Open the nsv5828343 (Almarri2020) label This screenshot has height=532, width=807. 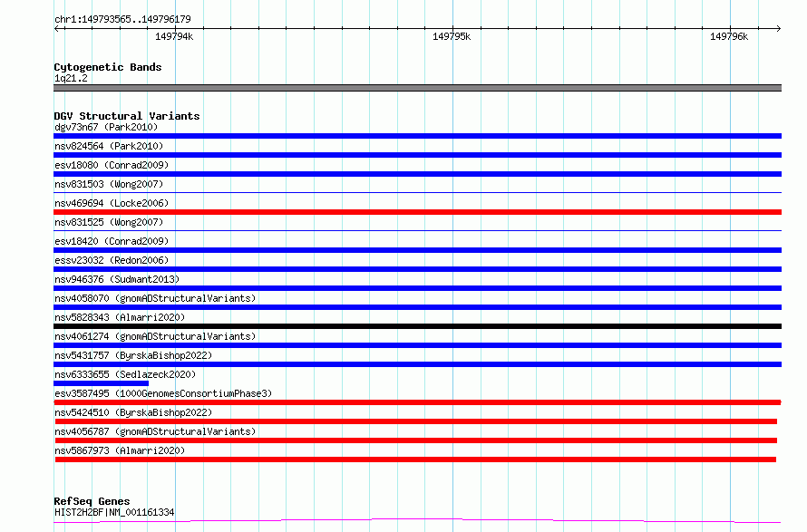coord(120,317)
